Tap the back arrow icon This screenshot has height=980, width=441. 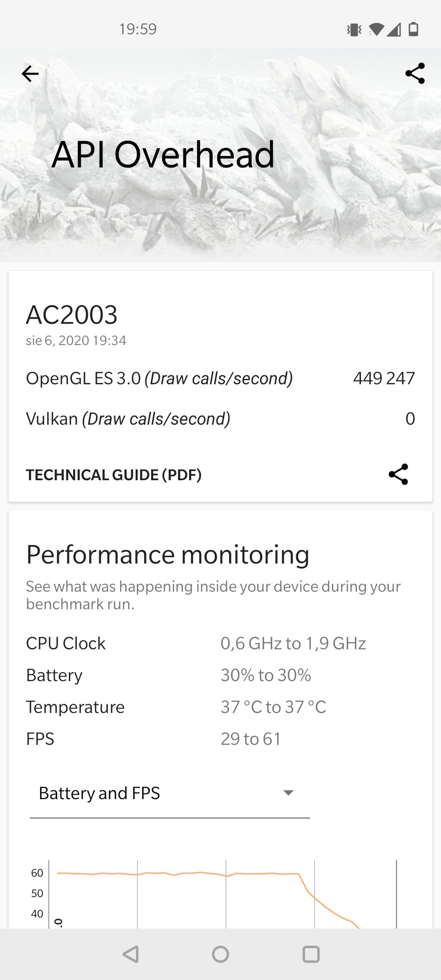(x=30, y=74)
